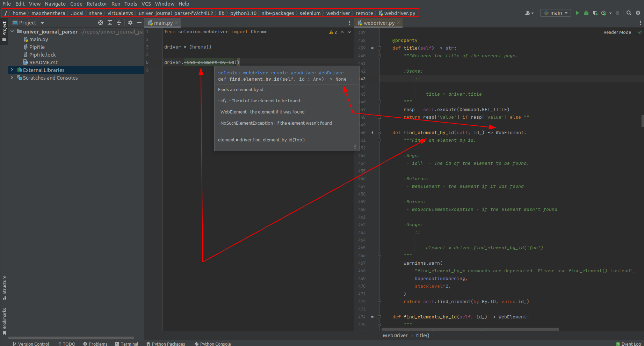Image resolution: width=644 pixels, height=346 pixels.
Task: Open the main run configuration dropdown
Action: click(556, 13)
